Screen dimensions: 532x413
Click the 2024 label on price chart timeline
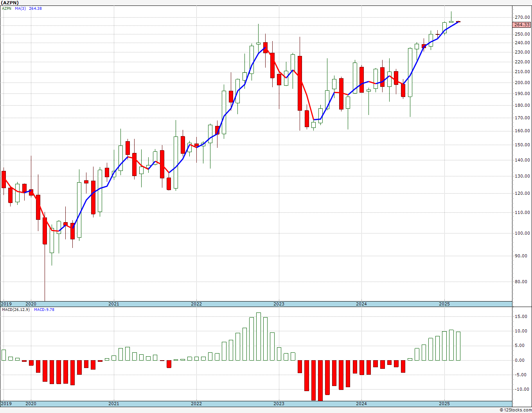tap(361, 304)
